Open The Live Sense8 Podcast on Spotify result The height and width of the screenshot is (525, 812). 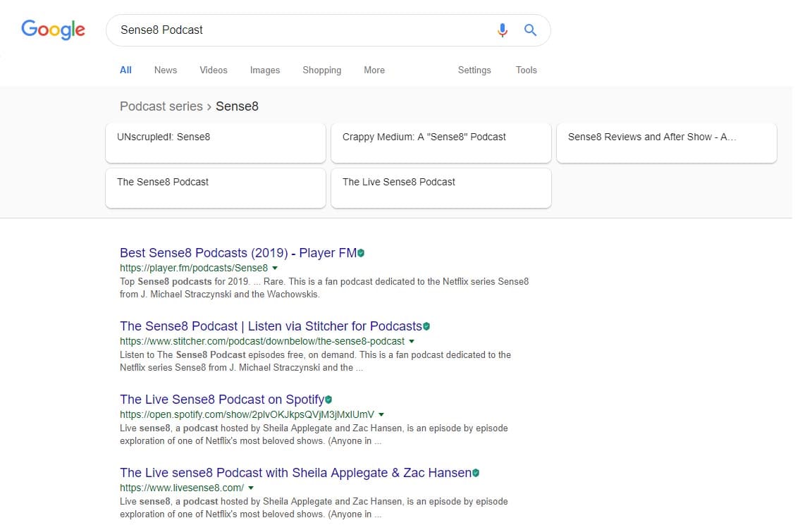click(222, 400)
